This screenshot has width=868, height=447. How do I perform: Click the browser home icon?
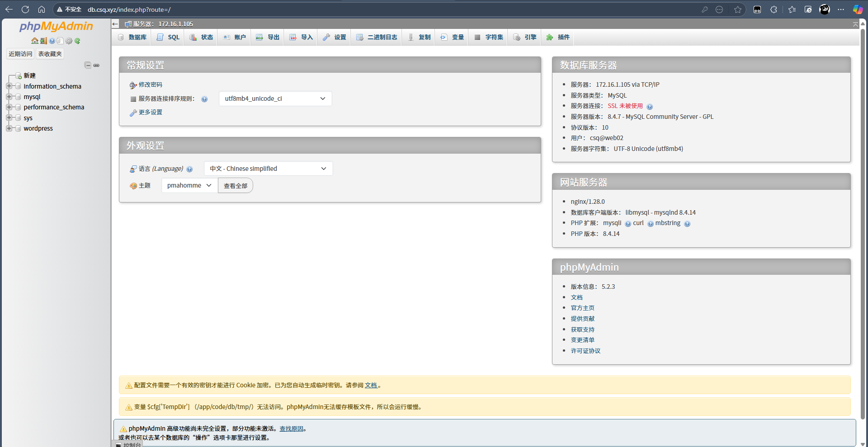[42, 9]
